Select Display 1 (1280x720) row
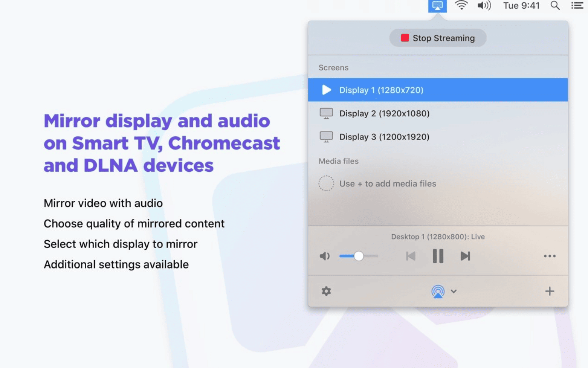 point(438,90)
